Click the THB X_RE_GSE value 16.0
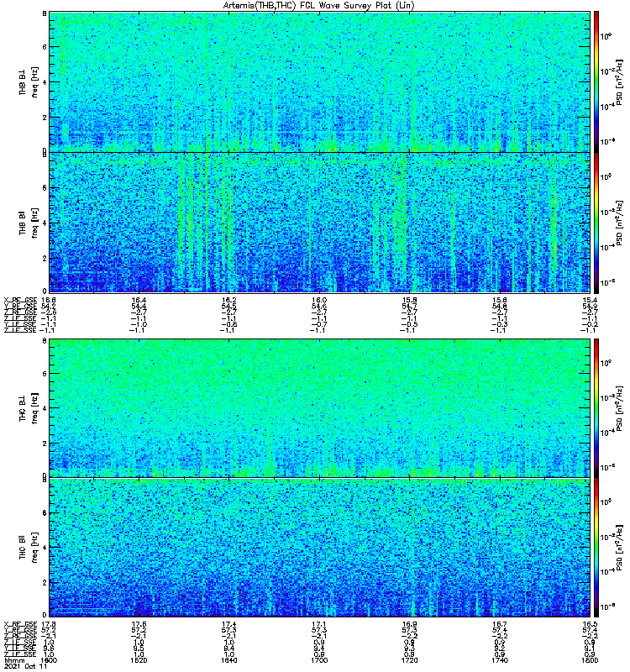This screenshot has width=630, height=672. (319, 300)
